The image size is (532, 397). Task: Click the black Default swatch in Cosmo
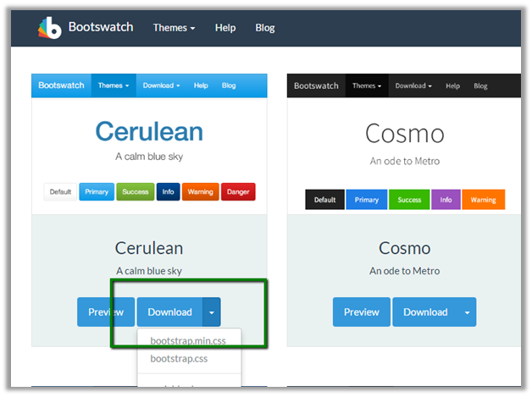325,201
